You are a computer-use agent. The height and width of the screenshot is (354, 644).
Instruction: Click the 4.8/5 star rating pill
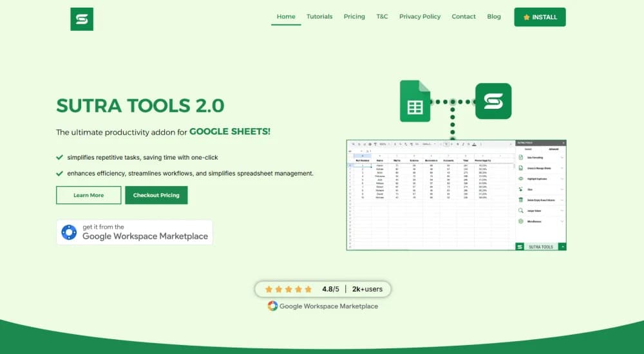[x=323, y=289]
